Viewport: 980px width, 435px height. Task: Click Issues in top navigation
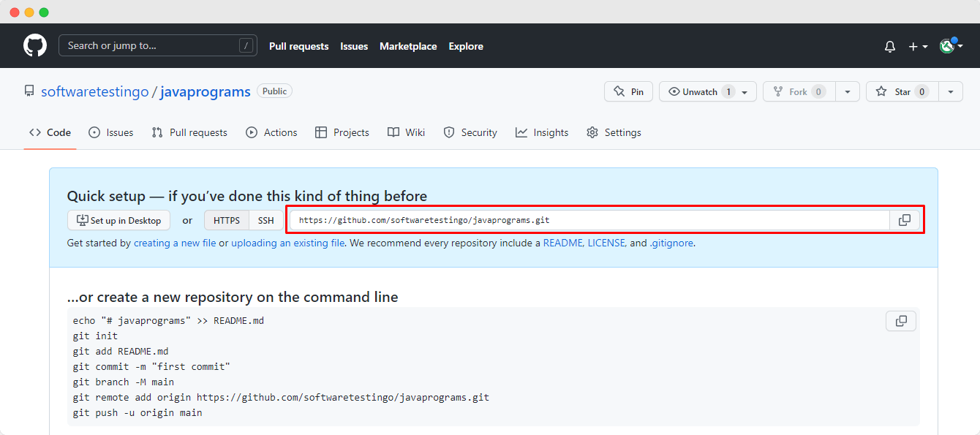pyautogui.click(x=354, y=46)
